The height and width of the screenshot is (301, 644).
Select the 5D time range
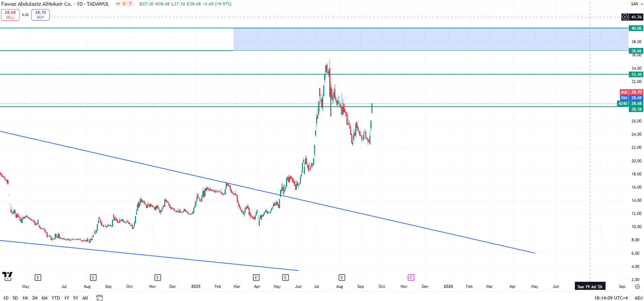coord(15,298)
